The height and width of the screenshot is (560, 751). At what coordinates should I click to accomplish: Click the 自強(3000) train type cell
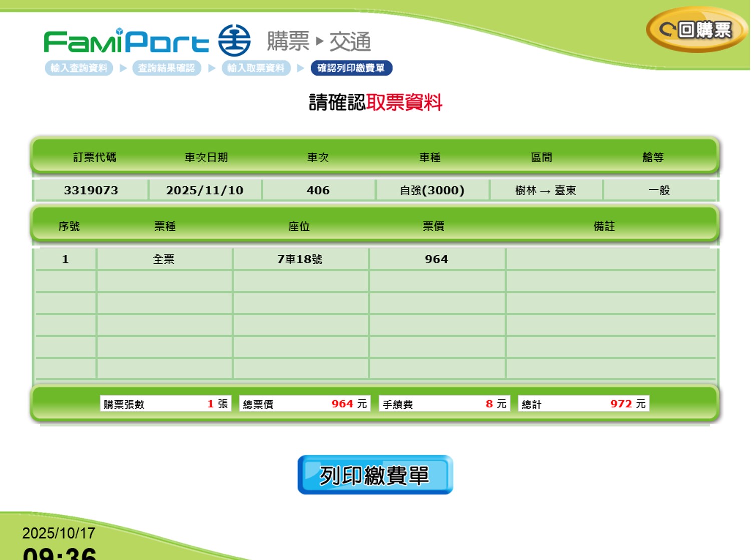point(432,190)
